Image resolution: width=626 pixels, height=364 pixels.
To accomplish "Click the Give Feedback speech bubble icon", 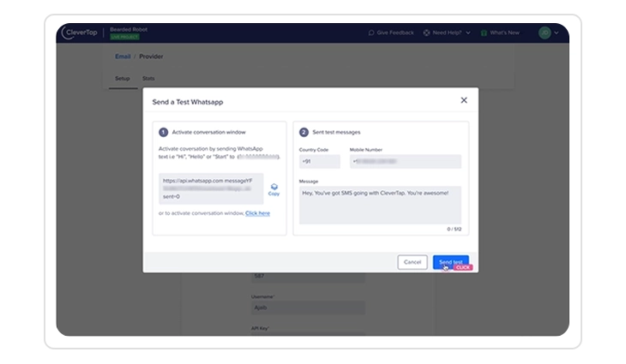I will pos(371,33).
